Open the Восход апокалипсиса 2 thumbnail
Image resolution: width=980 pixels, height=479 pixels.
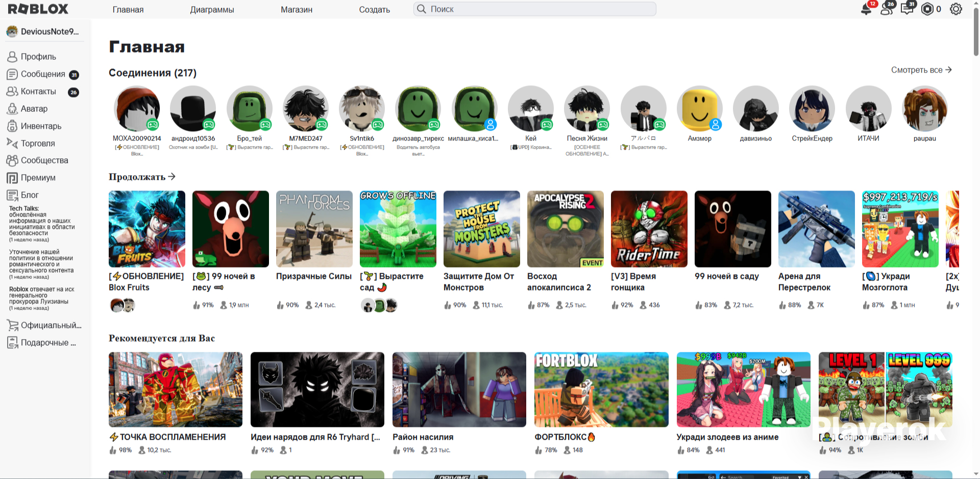(566, 229)
